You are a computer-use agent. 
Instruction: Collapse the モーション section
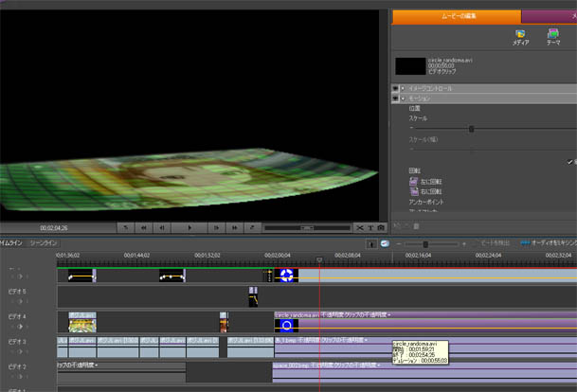pos(404,98)
